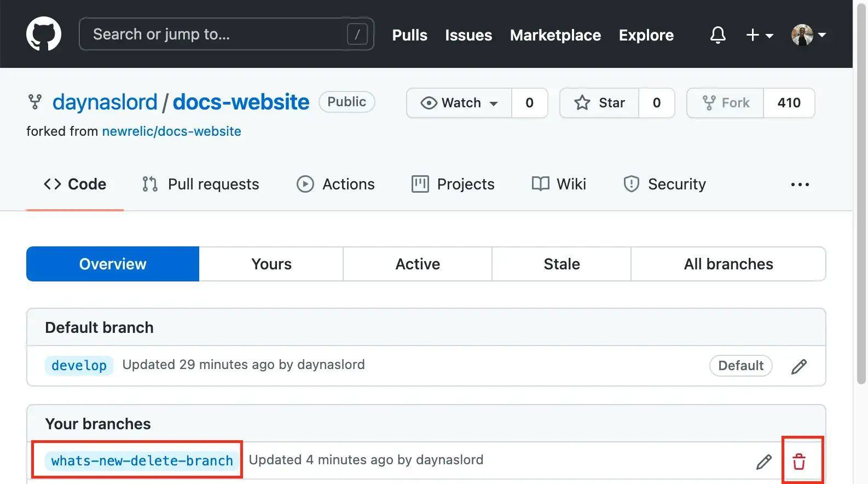Viewport: 868px width, 484px height.
Task: Rename the develop branch using pencil icon
Action: [x=799, y=366]
